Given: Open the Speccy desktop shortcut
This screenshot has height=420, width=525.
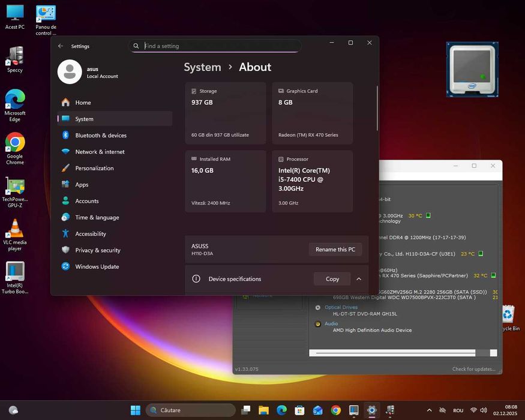Looking at the screenshot, I should [x=14, y=57].
